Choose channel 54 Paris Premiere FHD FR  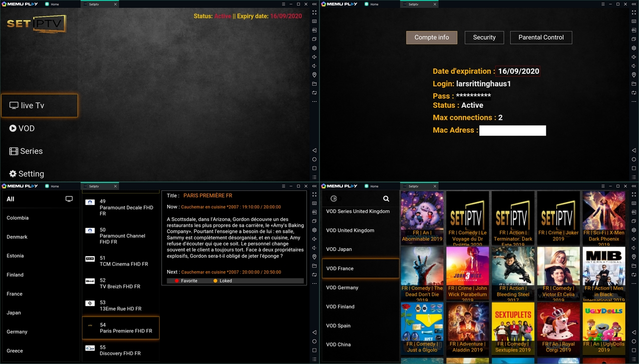click(121, 328)
